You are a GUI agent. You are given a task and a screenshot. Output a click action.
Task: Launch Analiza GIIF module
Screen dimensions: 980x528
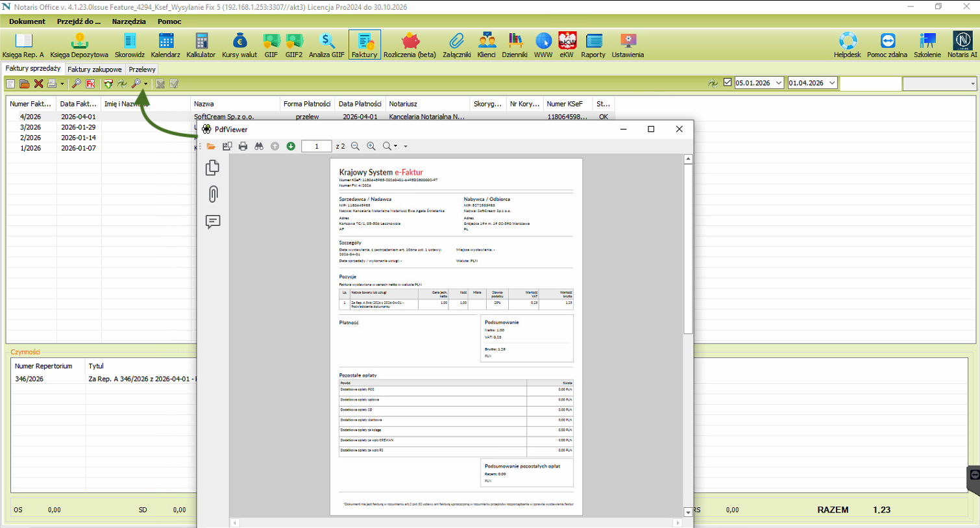click(x=326, y=45)
